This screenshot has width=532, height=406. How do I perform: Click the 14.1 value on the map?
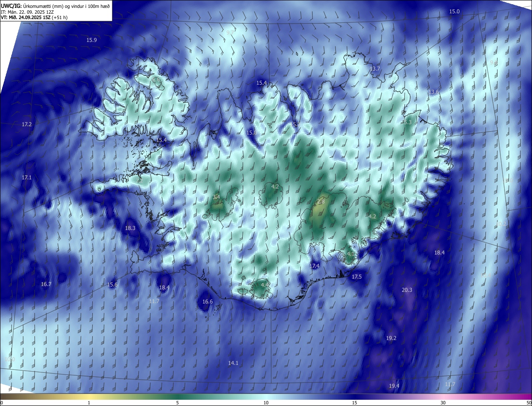[233, 363]
